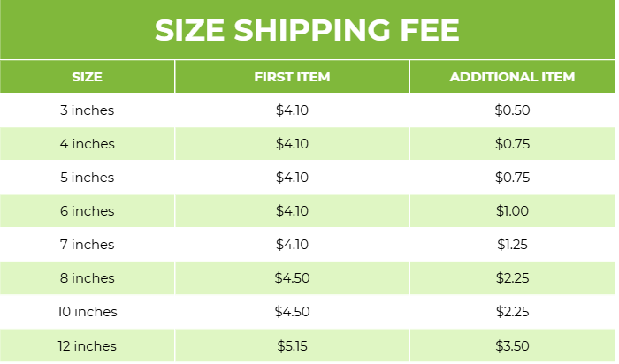Select the $1.00 additional item fee
Screen dimensions: 619x364
(x=512, y=211)
